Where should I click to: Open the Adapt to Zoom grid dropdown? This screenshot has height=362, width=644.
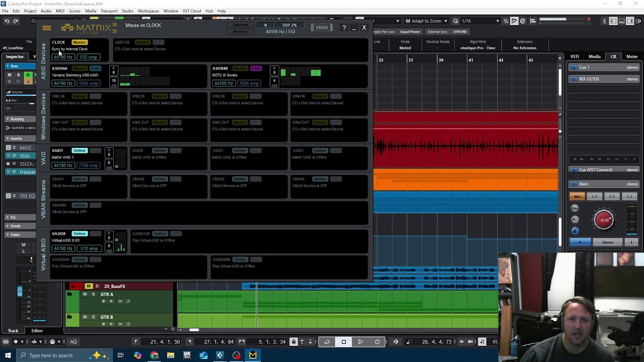[x=426, y=21]
